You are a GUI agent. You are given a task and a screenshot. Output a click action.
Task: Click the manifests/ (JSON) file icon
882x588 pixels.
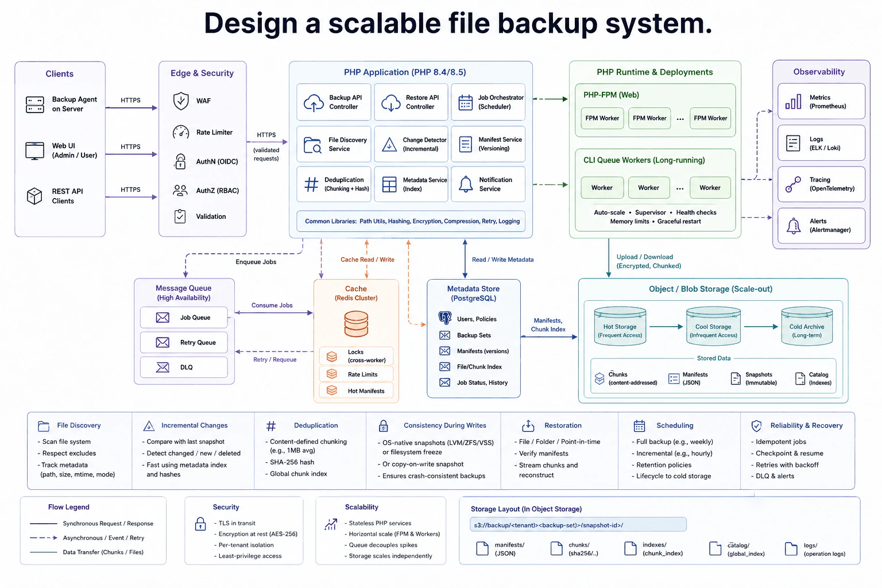click(x=482, y=548)
